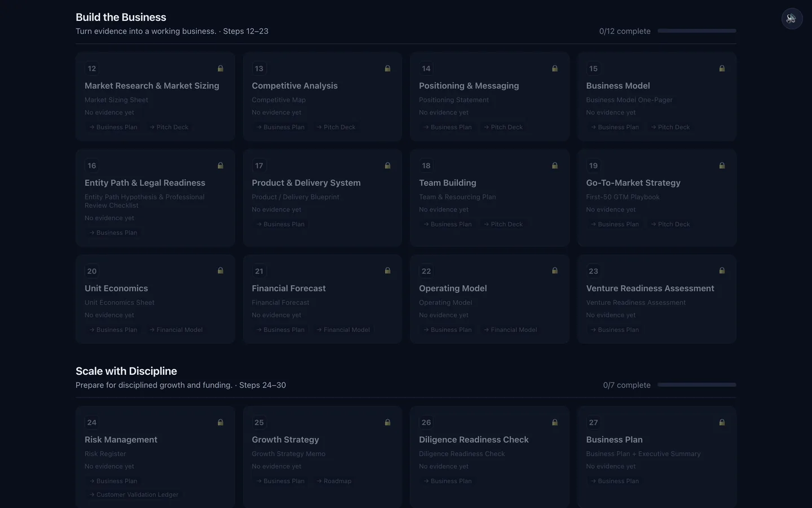Click the lock icon on Financial Forecast card
This screenshot has width=812, height=508.
[387, 270]
